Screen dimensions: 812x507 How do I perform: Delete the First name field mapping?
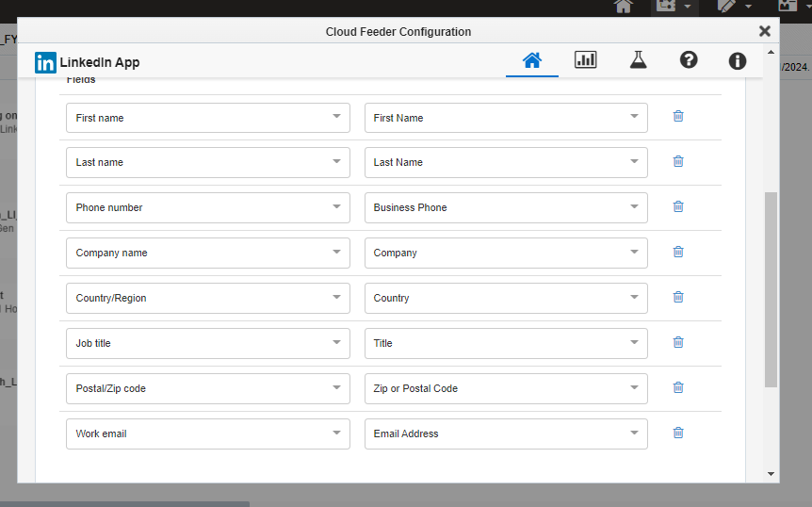[678, 117]
